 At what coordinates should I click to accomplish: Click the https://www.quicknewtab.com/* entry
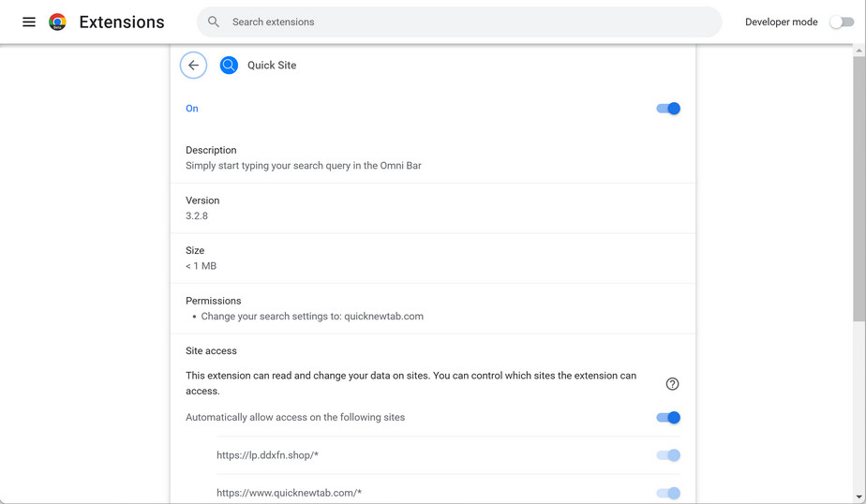(289, 493)
